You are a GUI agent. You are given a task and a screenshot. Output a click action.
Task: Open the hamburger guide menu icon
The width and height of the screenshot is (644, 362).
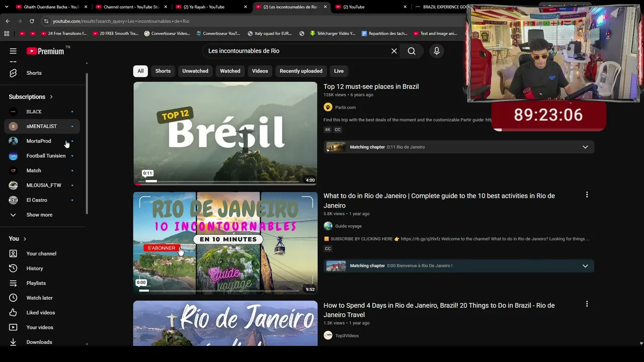[13, 51]
